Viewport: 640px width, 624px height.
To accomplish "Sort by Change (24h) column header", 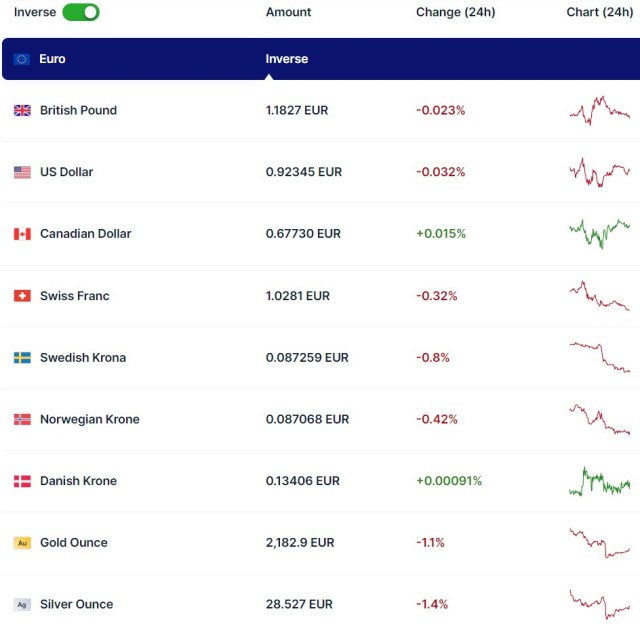I will pyautogui.click(x=455, y=12).
